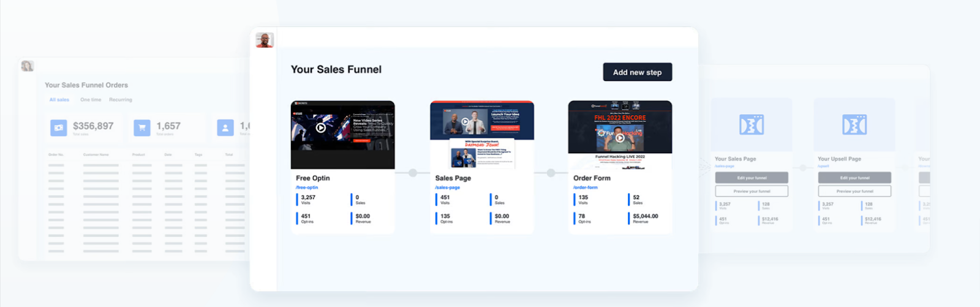
Task: Click the $356,897 total sales value
Action: 93,126
